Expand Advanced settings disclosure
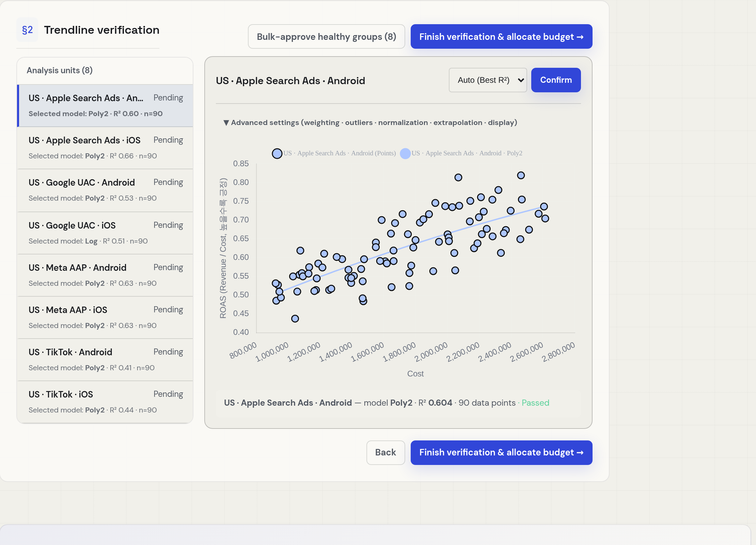This screenshot has width=756, height=545. [x=370, y=123]
